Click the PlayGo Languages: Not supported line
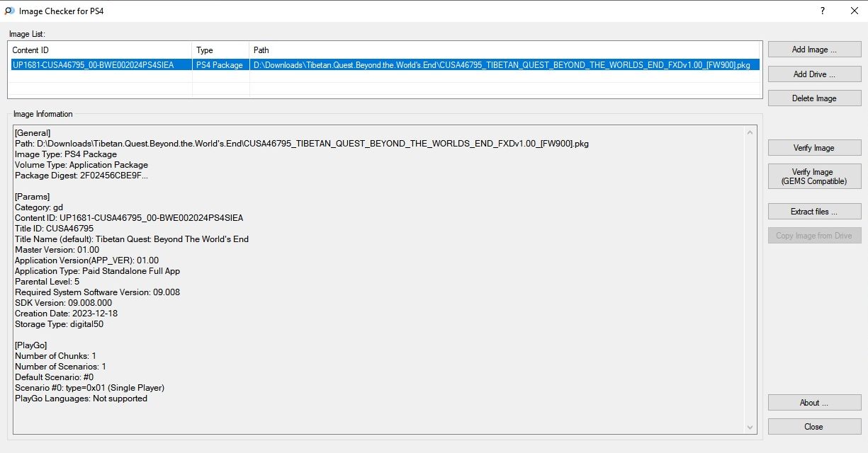Image resolution: width=868 pixels, height=453 pixels. [81, 398]
